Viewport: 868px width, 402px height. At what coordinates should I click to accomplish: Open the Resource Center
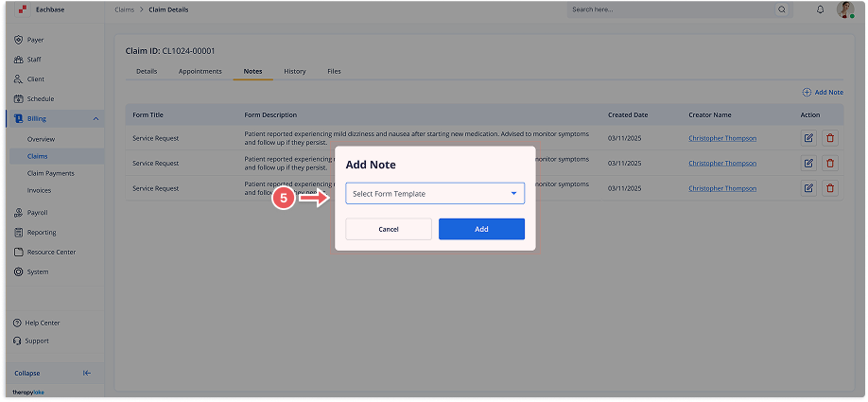[x=44, y=253]
